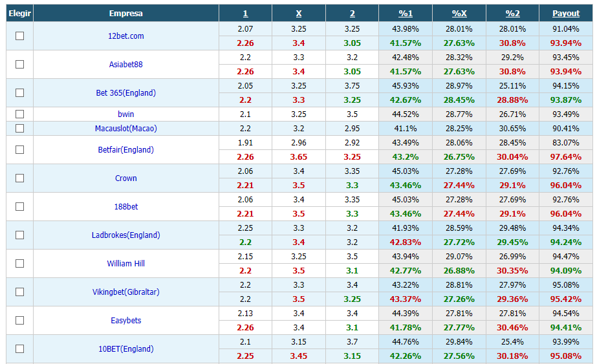The width and height of the screenshot is (597, 364).
Task: Toggle the William Hill checkbox
Action: [x=19, y=264]
